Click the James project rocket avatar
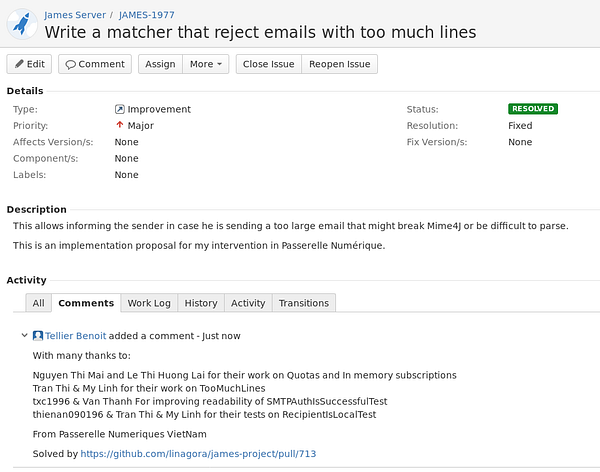 22,23
